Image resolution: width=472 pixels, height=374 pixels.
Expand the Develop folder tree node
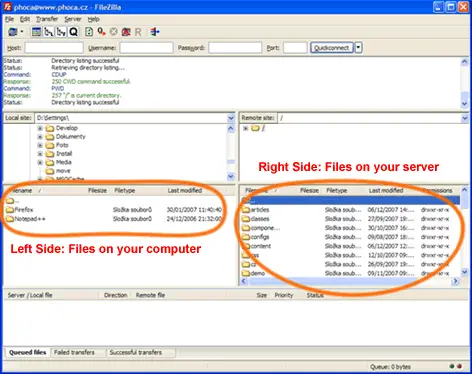(x=40, y=128)
